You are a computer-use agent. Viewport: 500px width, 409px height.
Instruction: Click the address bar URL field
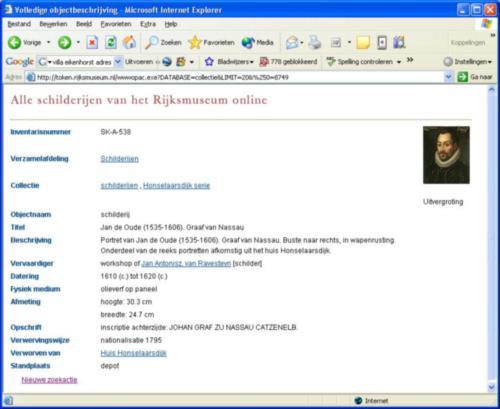click(240, 77)
